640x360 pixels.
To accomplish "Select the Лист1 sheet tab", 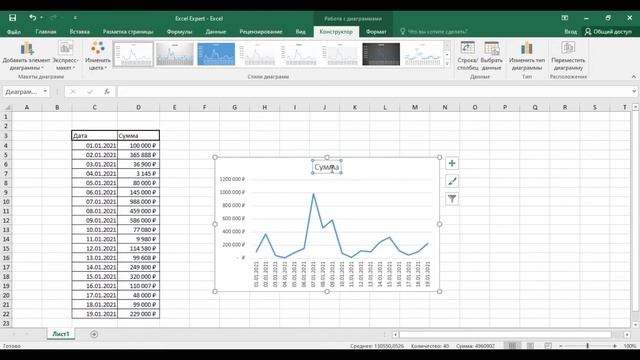I will point(61,334).
